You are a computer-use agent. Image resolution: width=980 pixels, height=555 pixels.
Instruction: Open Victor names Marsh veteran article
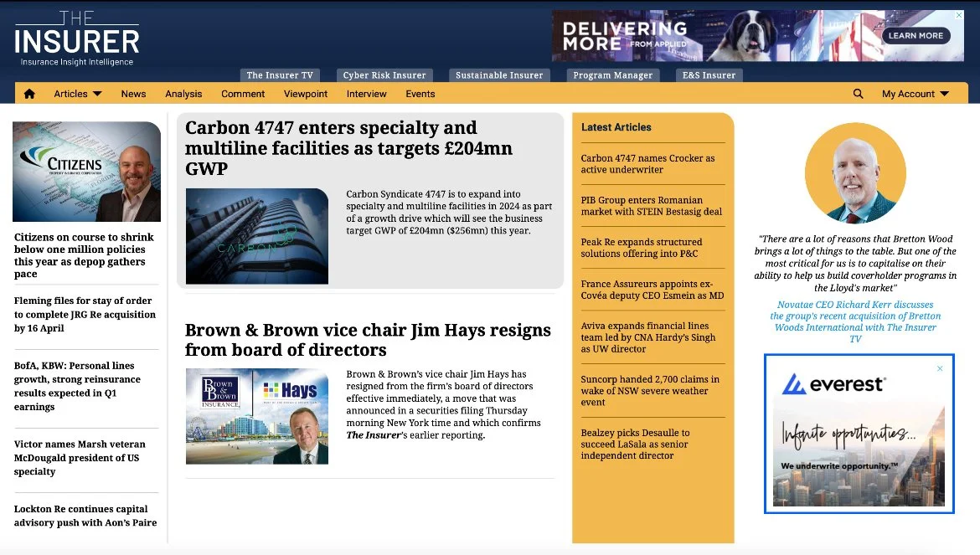point(80,458)
